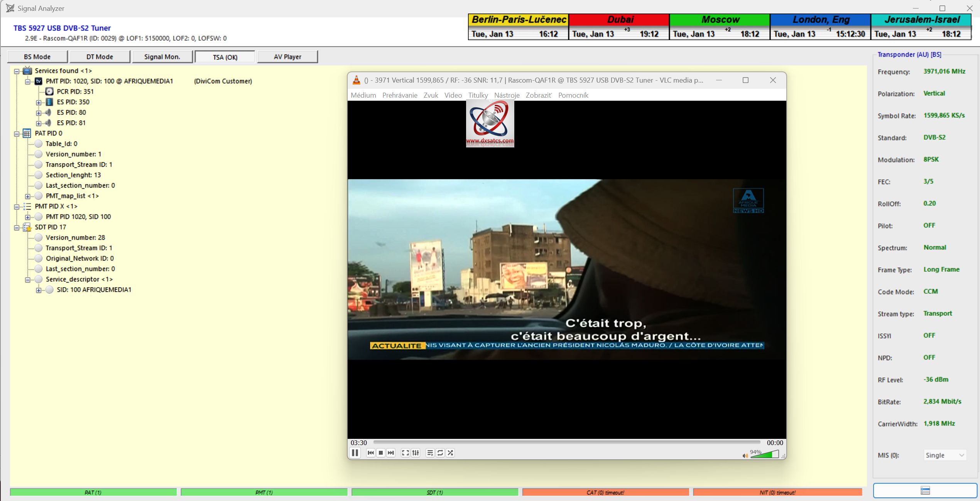Open the AV Player button

coord(287,57)
